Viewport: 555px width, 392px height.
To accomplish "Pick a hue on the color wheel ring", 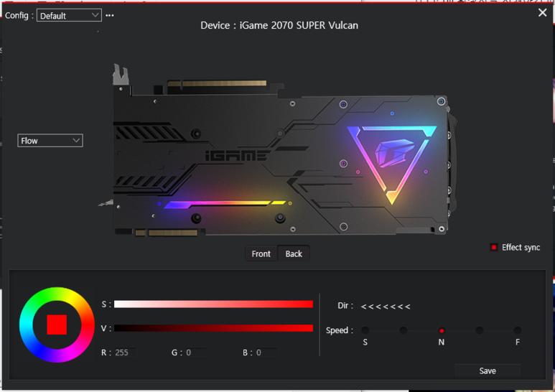I will (57, 294).
